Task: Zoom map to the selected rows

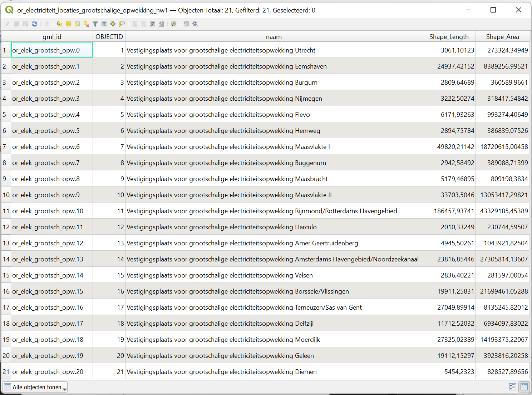Action: (x=122, y=24)
